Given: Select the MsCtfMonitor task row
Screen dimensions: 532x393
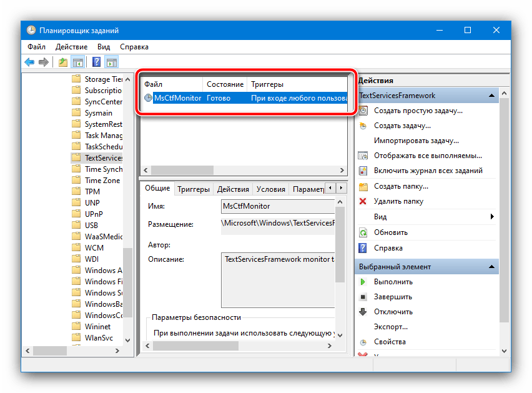Looking at the screenshot, I should point(245,98).
